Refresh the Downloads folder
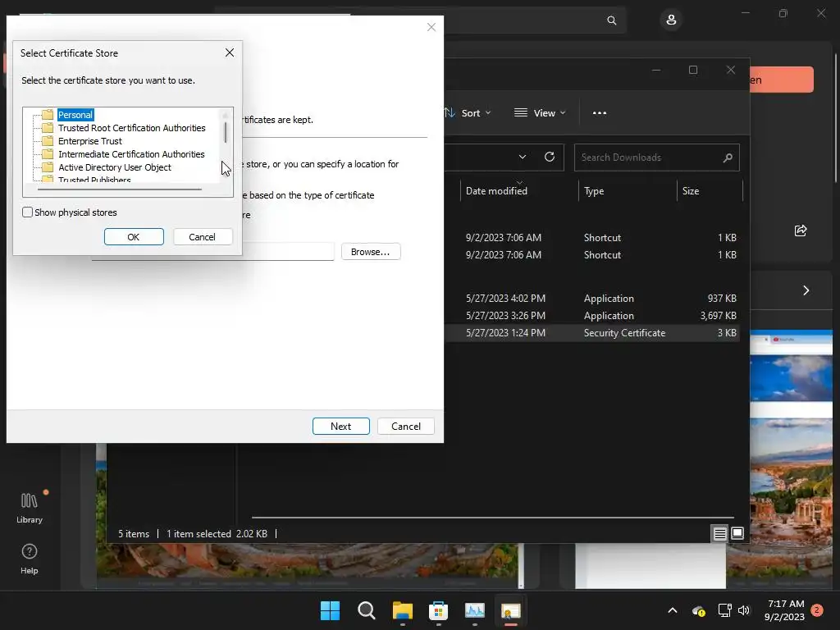 click(550, 157)
